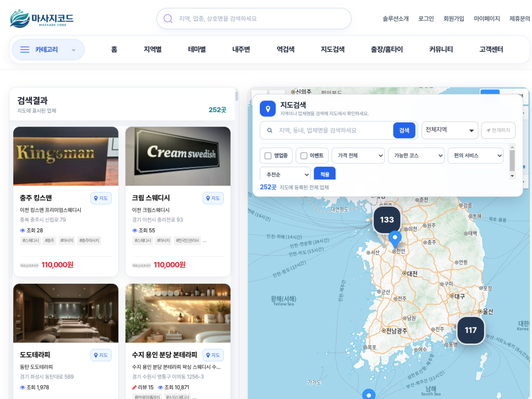The image size is (532, 399).
Task: Open the 지도검색 menu
Action: click(332, 50)
